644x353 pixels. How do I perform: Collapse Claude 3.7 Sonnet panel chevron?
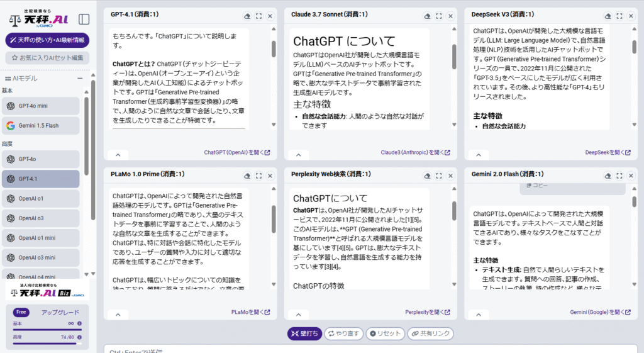(299, 155)
